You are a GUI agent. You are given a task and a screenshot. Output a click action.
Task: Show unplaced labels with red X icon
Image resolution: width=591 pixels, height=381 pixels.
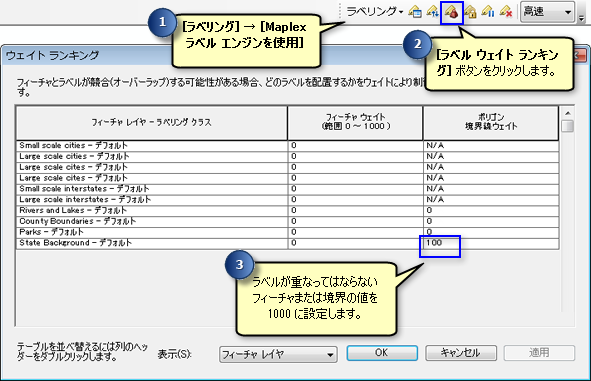pos(506,12)
